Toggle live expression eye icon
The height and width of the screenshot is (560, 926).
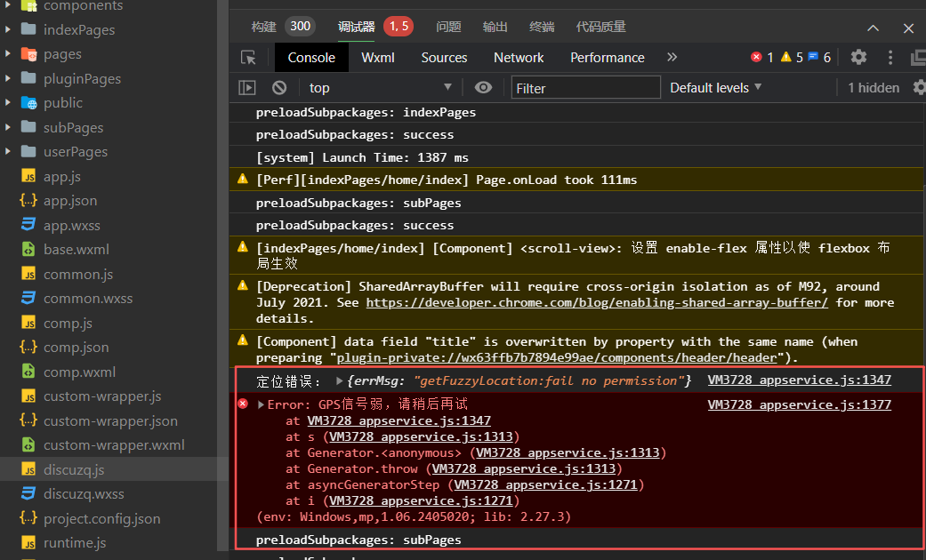pyautogui.click(x=483, y=88)
